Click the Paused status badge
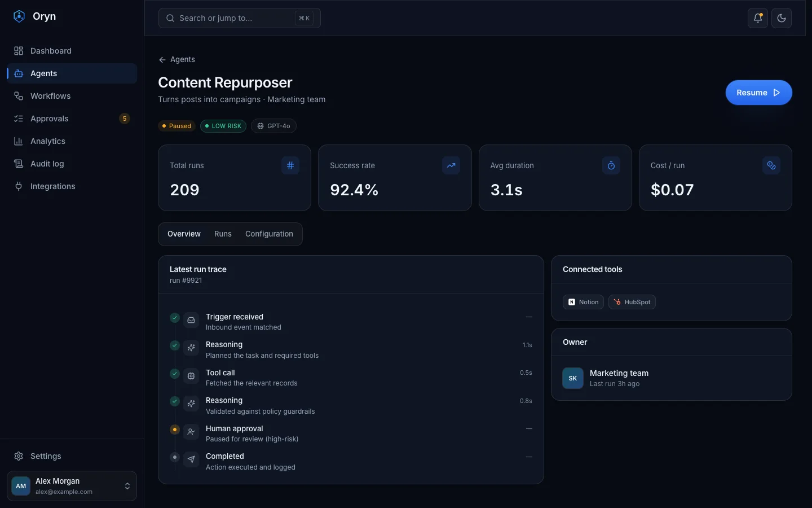Viewport: 812px width, 508px height. click(176, 126)
